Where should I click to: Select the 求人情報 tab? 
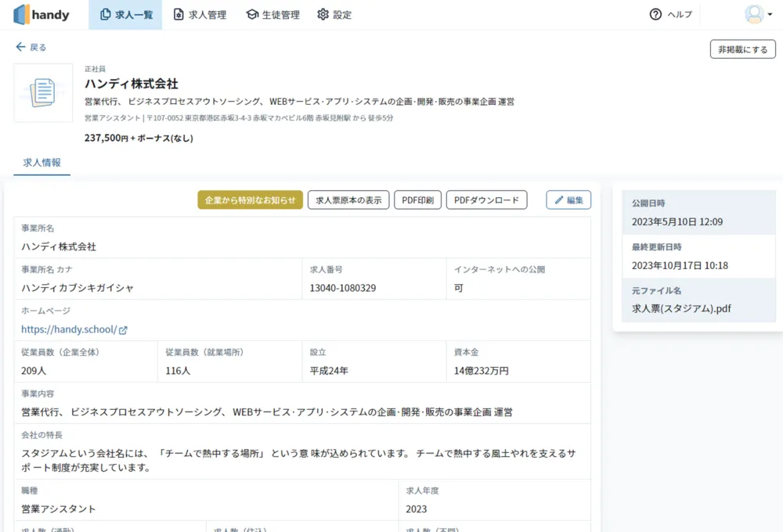[x=42, y=163]
